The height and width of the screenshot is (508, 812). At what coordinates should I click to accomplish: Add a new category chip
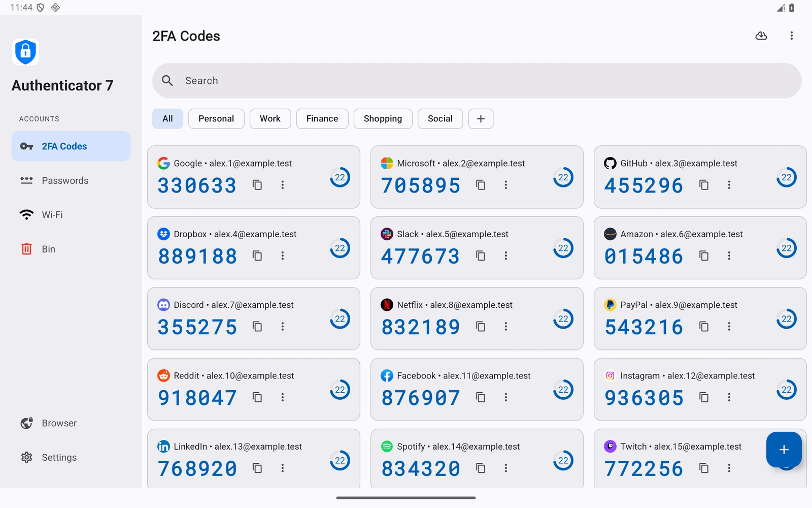pyautogui.click(x=481, y=118)
